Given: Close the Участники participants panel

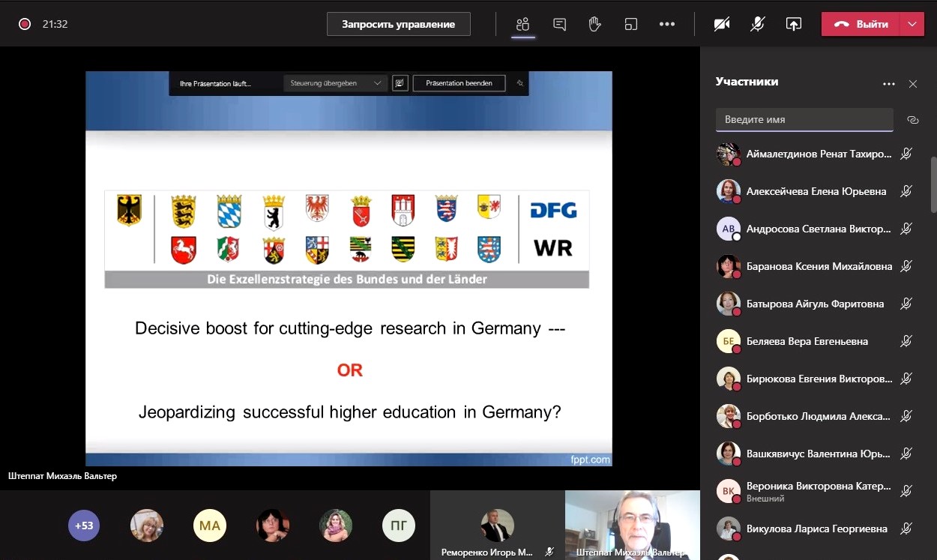Looking at the screenshot, I should (x=913, y=84).
